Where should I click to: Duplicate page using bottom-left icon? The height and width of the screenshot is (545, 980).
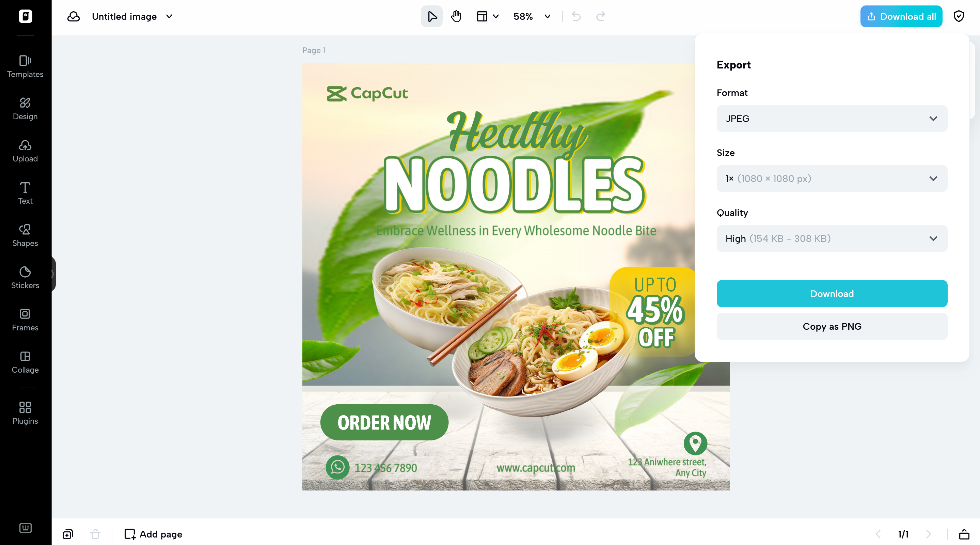point(68,534)
